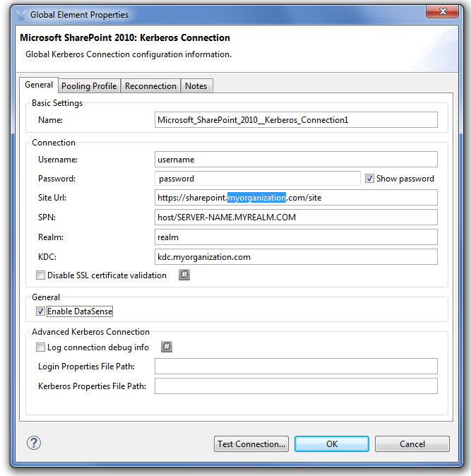Click the heading Microsoft SharePoint 2010: Kerberos Connection

click(125, 37)
